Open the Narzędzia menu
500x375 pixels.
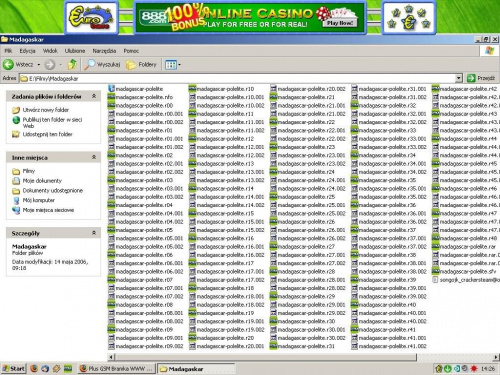tap(104, 51)
